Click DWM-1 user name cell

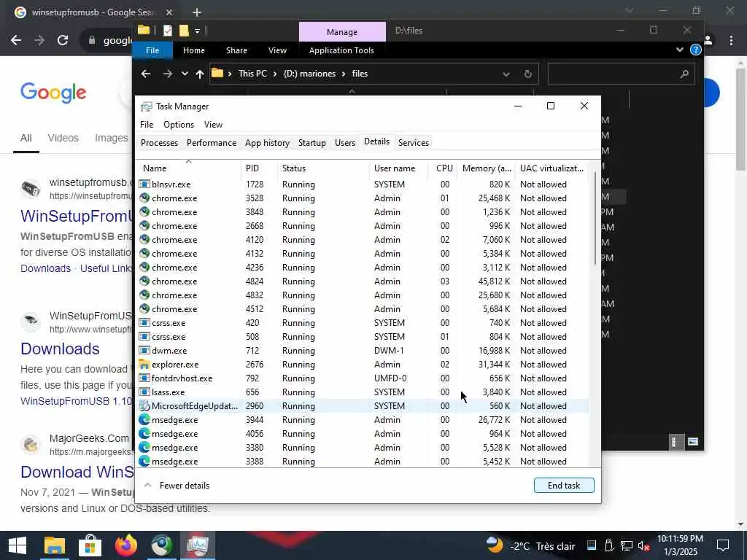(389, 350)
